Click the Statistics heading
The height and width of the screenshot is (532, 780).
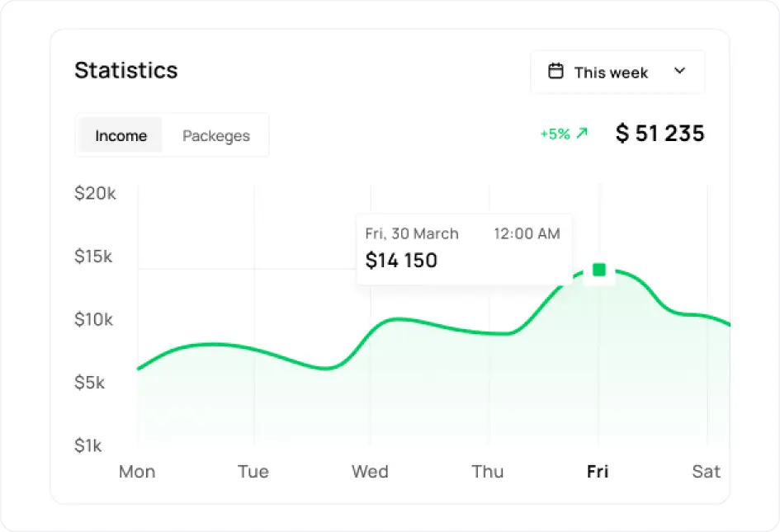coord(125,71)
